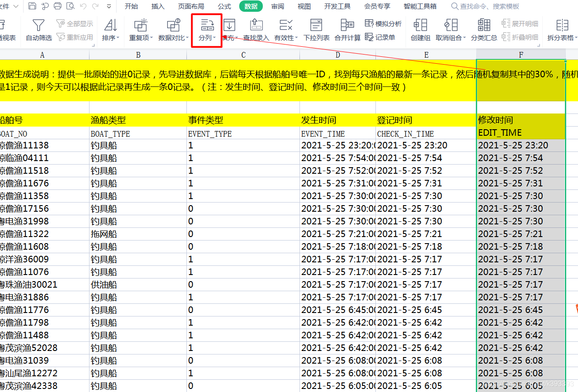The height and width of the screenshot is (392, 578).
Task: Click the 拆分表格 split table icon
Action: [562, 25]
